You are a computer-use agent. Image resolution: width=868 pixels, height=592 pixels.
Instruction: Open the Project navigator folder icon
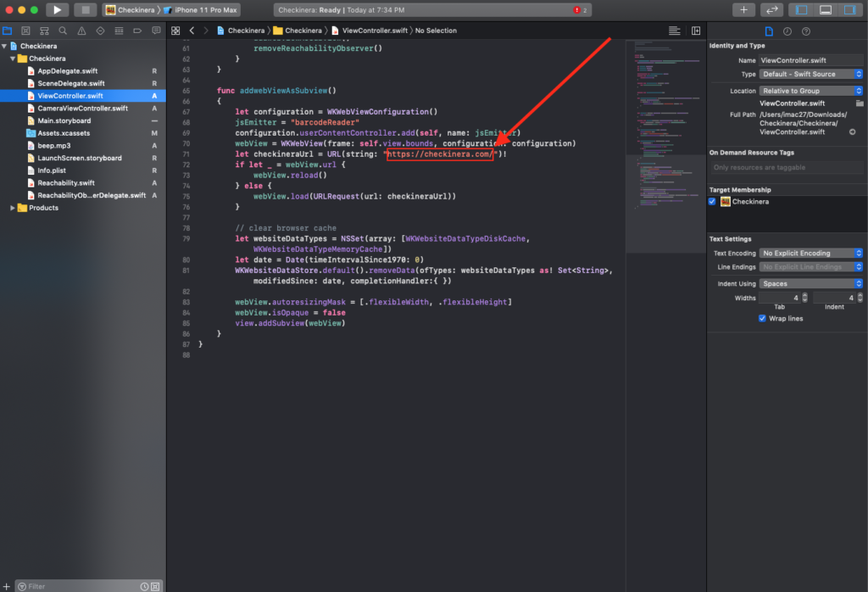[x=7, y=31]
